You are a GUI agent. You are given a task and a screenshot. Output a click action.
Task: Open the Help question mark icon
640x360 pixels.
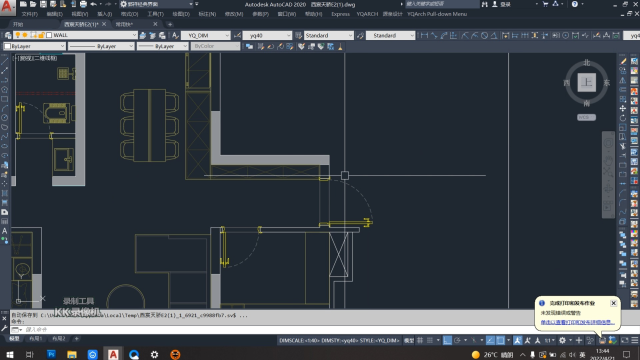575,4
